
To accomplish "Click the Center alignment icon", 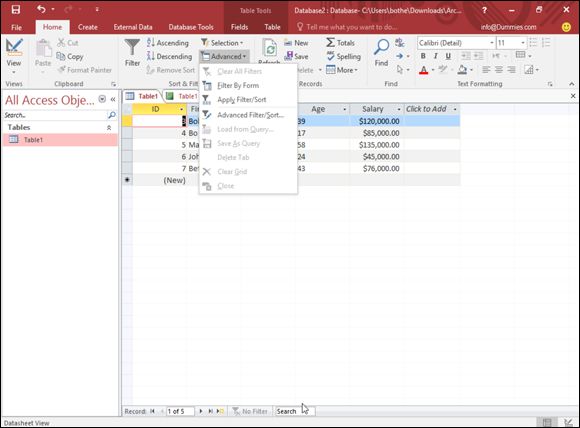I will [499, 70].
